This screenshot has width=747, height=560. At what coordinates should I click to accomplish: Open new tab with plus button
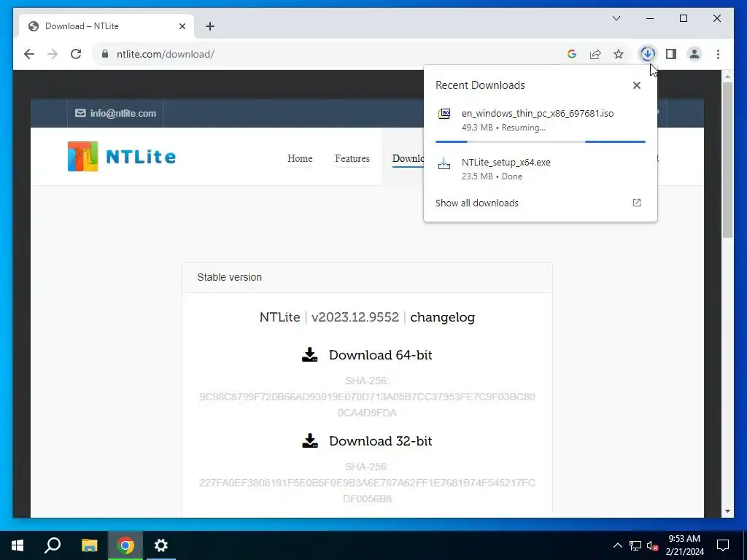pos(210,26)
